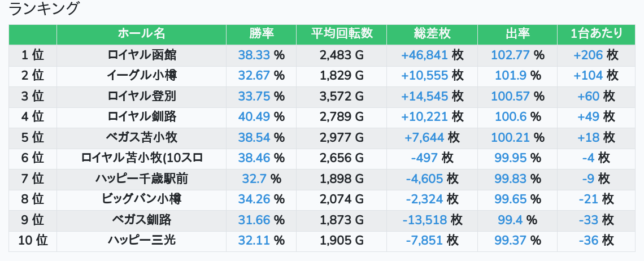This screenshot has height=261, width=644.
Task: Open the ハッピー三光 hall link
Action: (141, 240)
